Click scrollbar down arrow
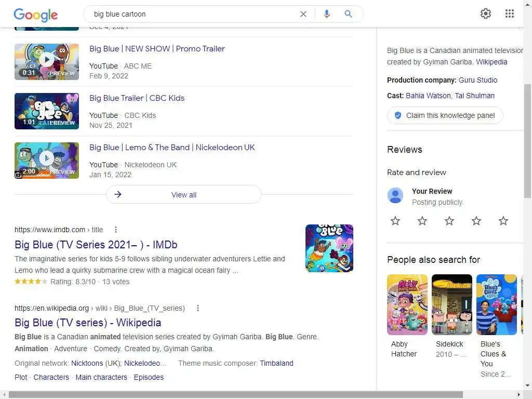This screenshot has width=532, height=399. coord(528,386)
